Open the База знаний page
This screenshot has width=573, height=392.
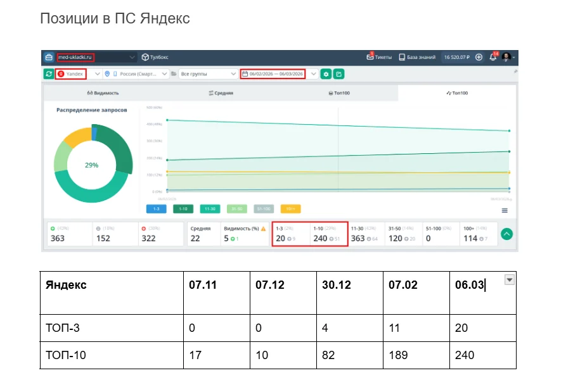(417, 57)
